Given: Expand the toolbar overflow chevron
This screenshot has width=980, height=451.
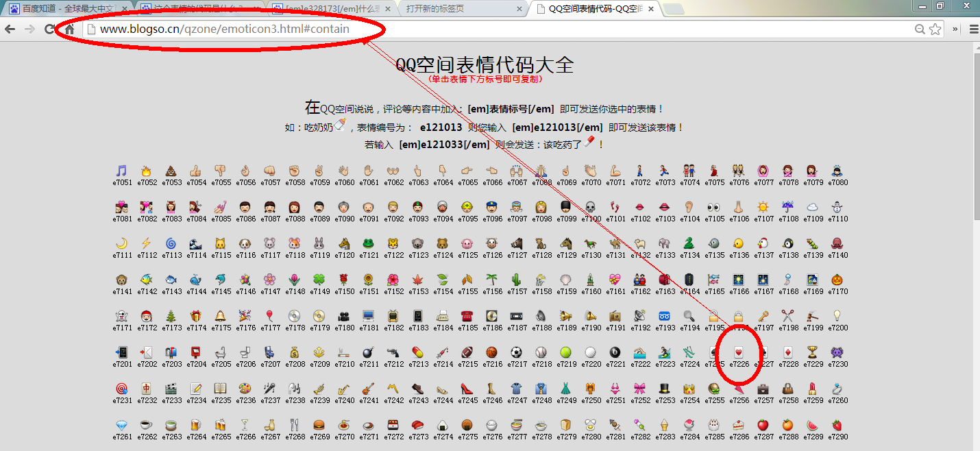Looking at the screenshot, I should point(955,29).
